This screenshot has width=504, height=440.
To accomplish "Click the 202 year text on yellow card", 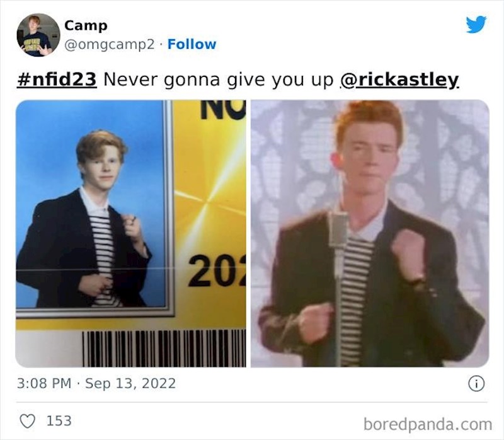I will [217, 271].
